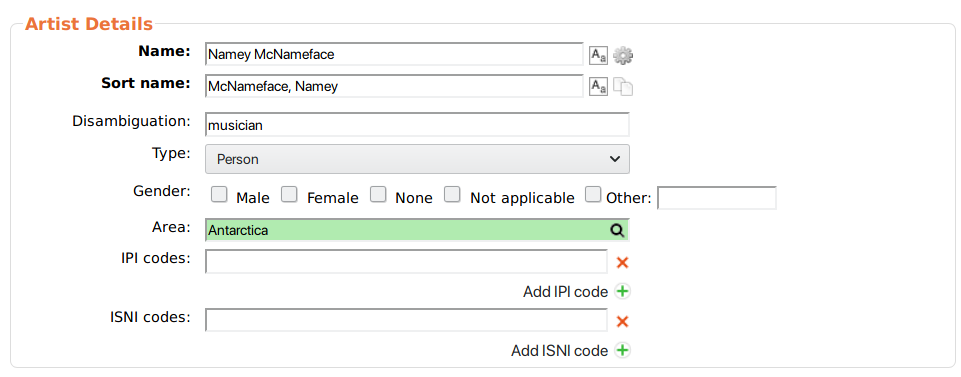This screenshot has height=377, width=961.
Task: Click the Artist Details heading
Action: click(88, 24)
